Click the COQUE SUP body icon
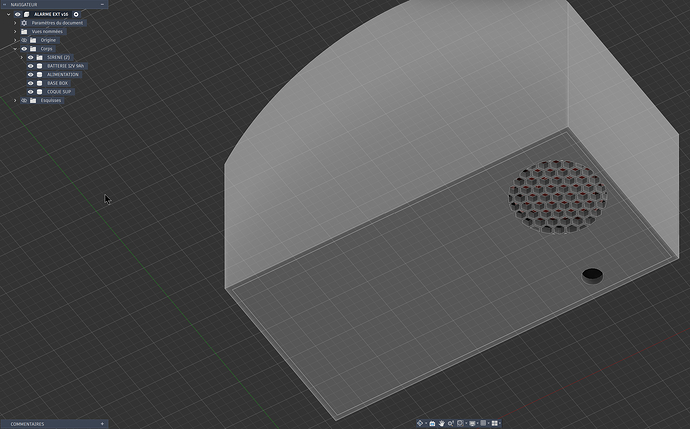This screenshot has width=690, height=429. click(x=39, y=92)
